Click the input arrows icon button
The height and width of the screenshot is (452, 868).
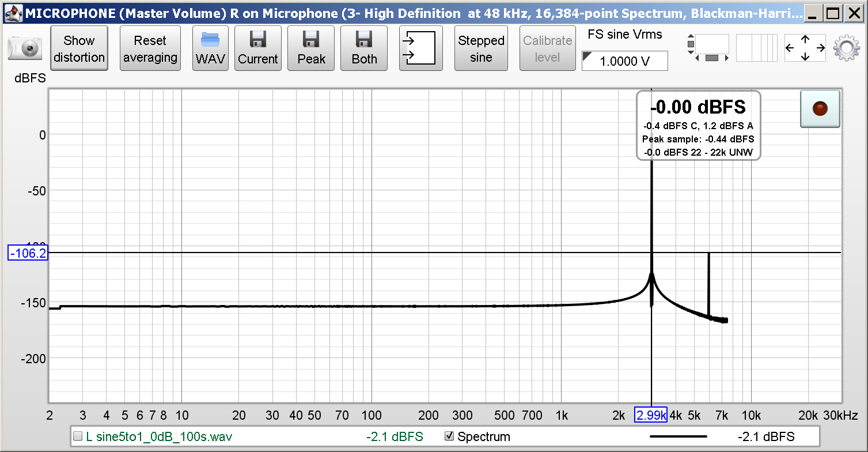(420, 48)
